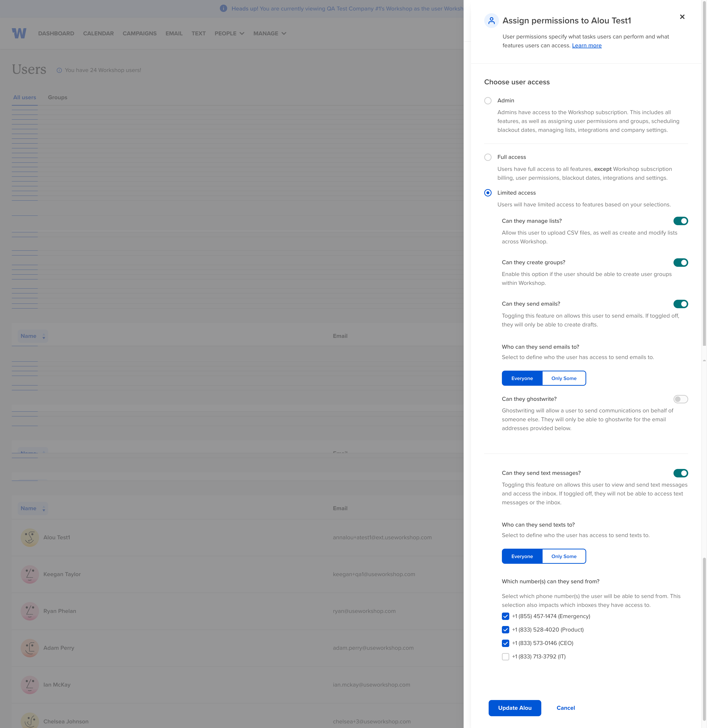Open the CALENDAR page
Viewport: 707px width, 728px height.
tap(99, 34)
